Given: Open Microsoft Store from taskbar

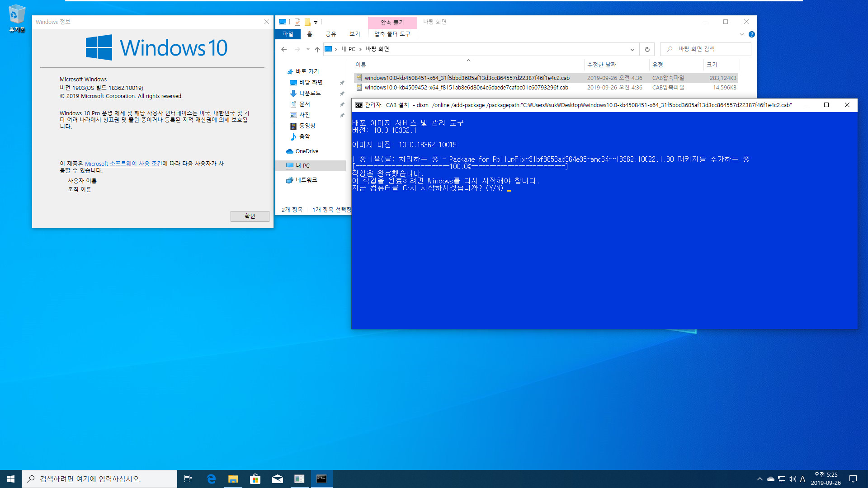Looking at the screenshot, I should (x=255, y=479).
